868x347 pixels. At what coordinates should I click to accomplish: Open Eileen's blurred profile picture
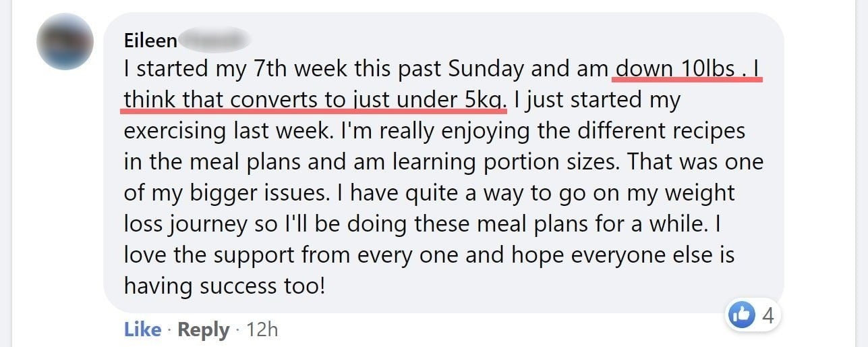[x=65, y=41]
